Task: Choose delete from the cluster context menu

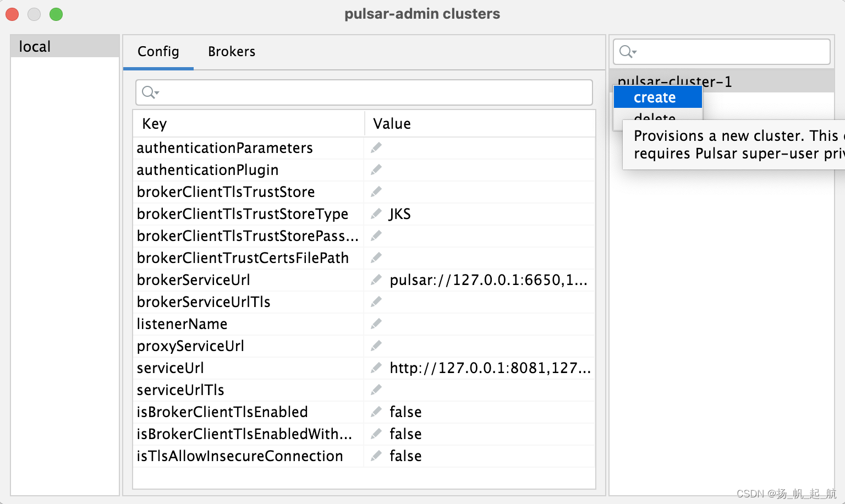Action: (x=655, y=118)
